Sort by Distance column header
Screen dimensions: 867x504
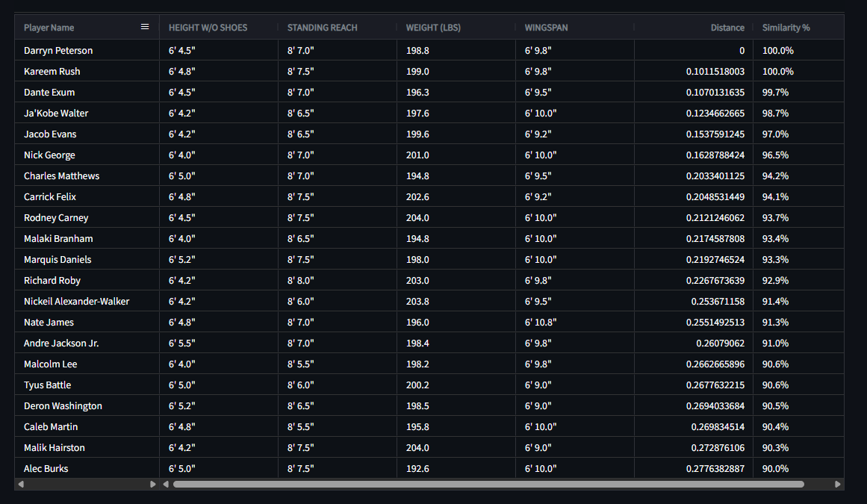[727, 28]
